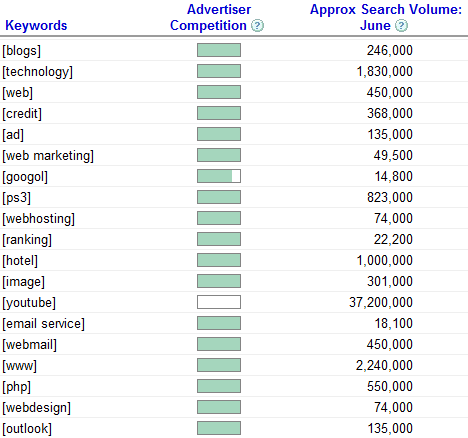Select the [hotel] keyword
Screen dimensions: 468x438
point(20,261)
